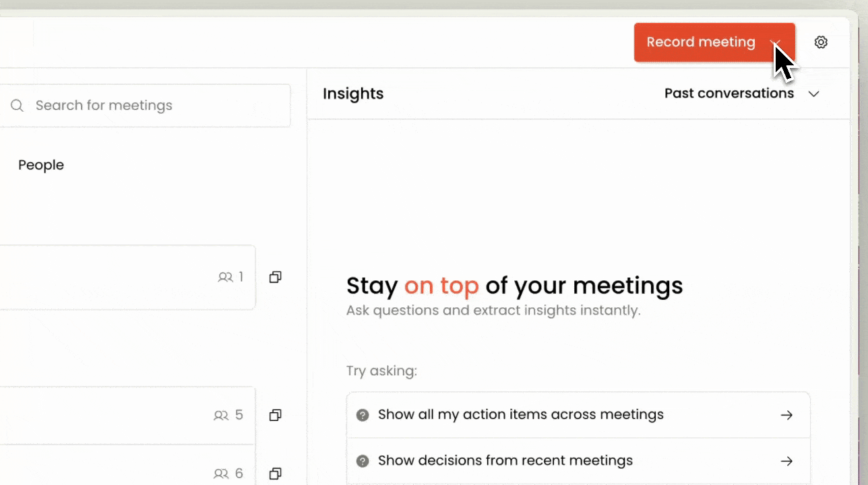Click the participants icon showing 6
Viewport: 868px width, 485px height.
click(x=221, y=474)
